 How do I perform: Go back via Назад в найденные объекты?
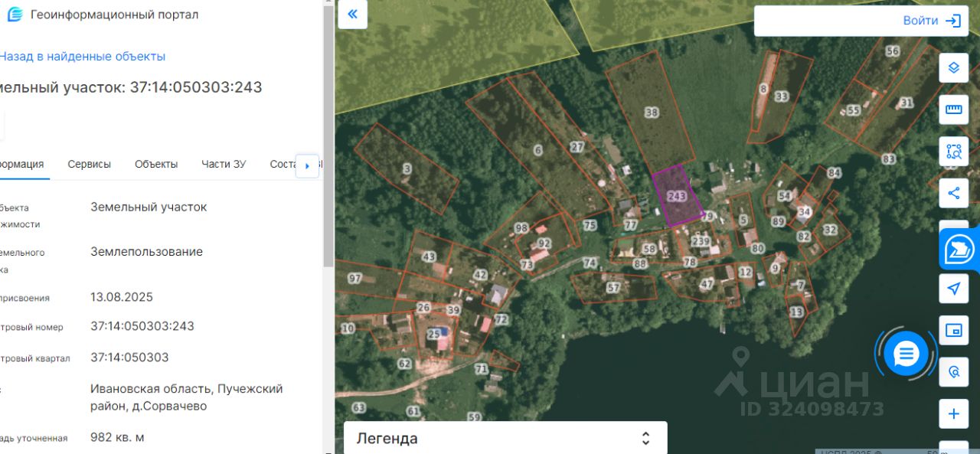coord(82,57)
